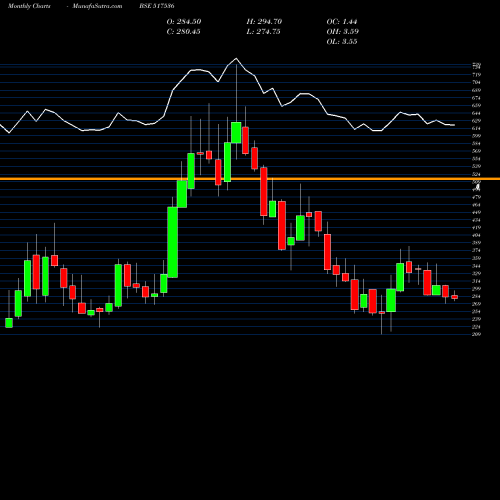Viewport: 500px width, 500px height.
Task: Select the low value "L: 274.75"
Action: click(263, 32)
